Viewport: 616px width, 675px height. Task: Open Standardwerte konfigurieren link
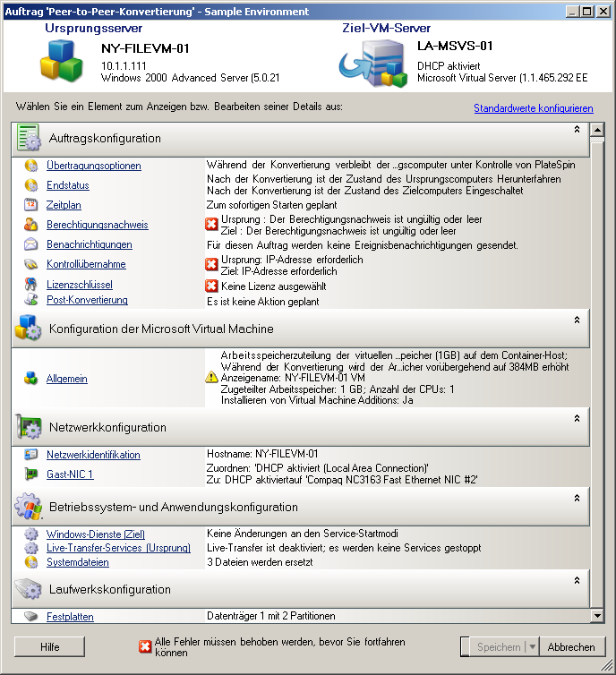(x=534, y=108)
